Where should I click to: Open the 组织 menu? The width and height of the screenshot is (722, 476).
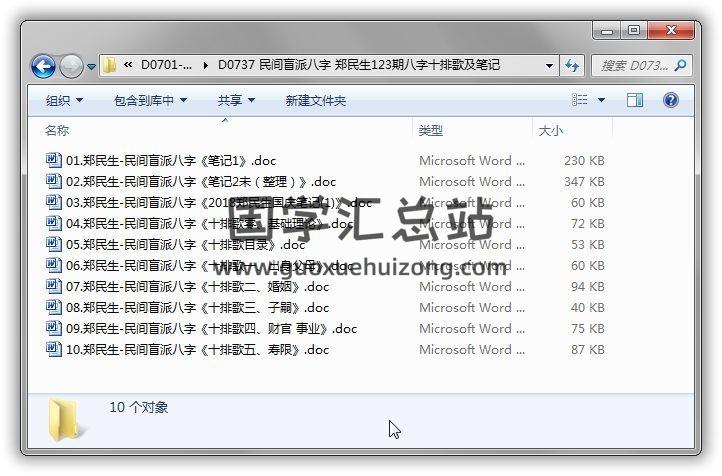click(x=64, y=100)
